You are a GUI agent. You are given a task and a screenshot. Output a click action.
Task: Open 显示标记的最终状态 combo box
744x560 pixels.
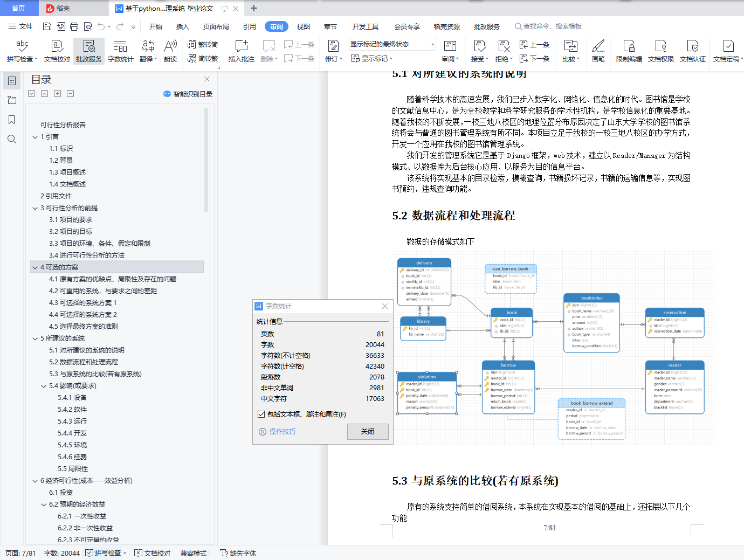click(x=392, y=44)
